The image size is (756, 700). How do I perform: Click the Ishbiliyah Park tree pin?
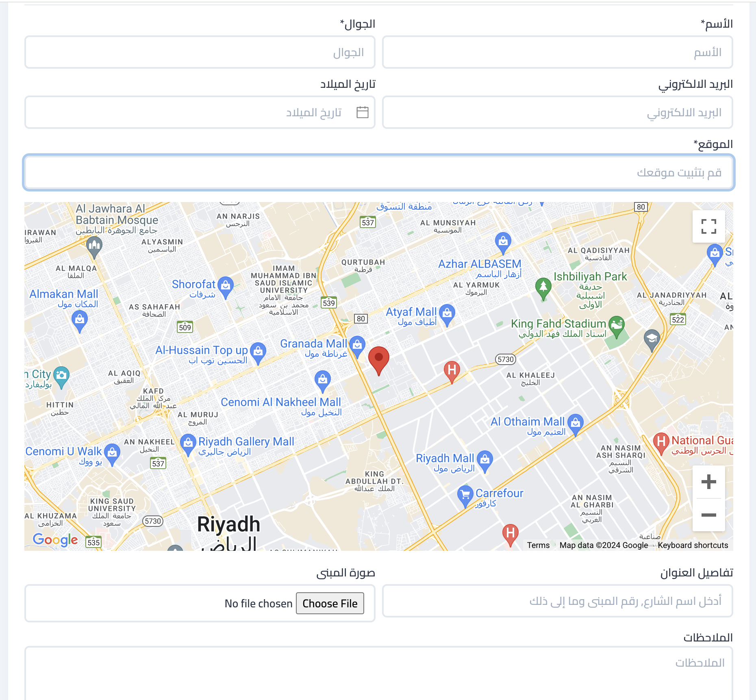543,288
